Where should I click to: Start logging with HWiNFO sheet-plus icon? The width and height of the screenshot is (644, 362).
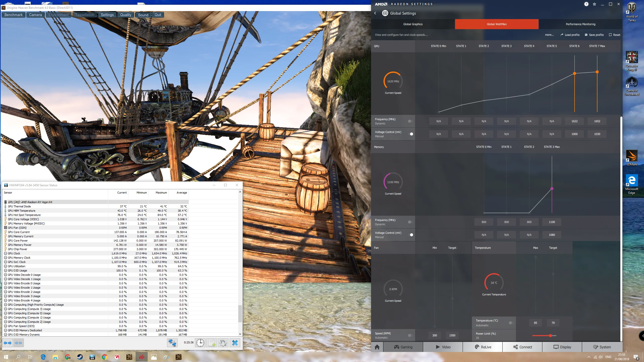(212, 343)
